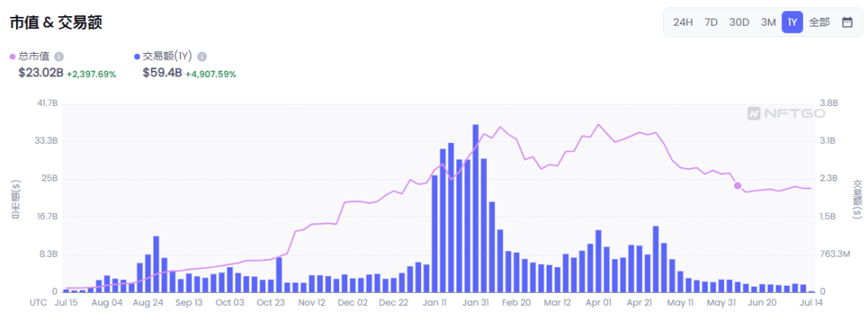Show the 30D time range
868x321 pixels.
(x=739, y=22)
